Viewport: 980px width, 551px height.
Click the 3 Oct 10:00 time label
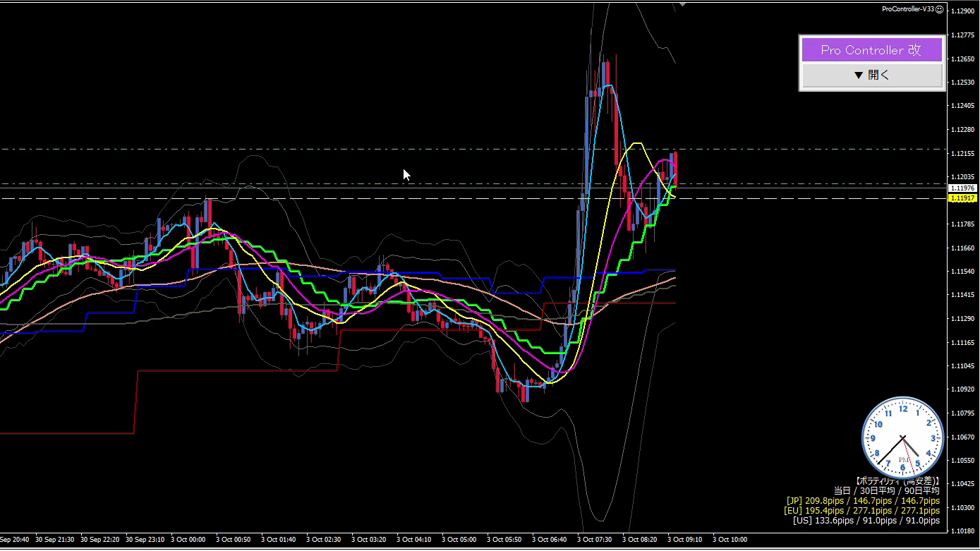coord(730,540)
